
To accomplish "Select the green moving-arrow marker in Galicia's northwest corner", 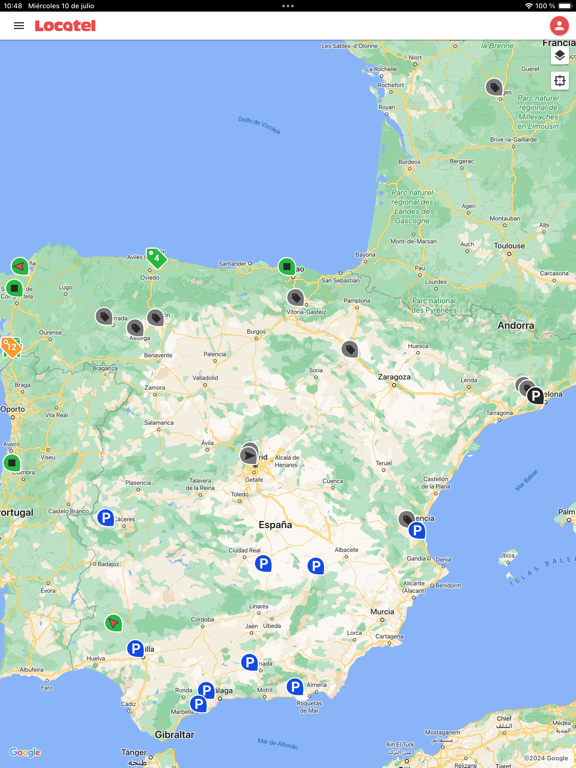I will [x=20, y=266].
